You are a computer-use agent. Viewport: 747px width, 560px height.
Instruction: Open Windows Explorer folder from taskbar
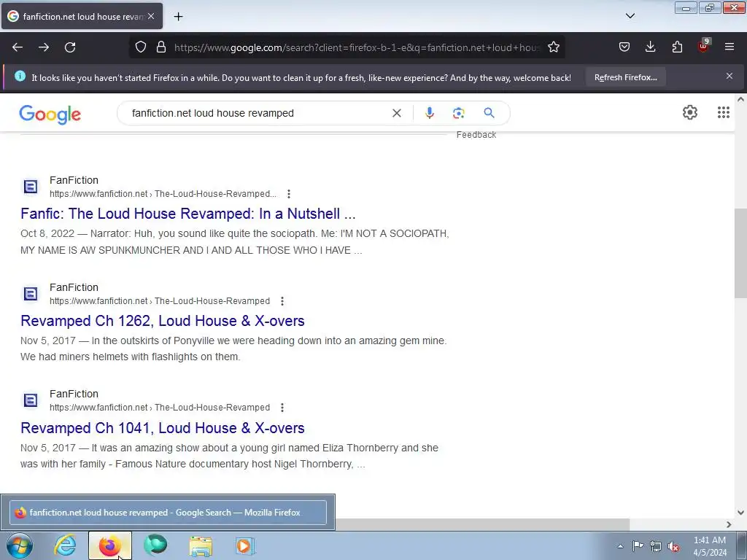[201, 545]
